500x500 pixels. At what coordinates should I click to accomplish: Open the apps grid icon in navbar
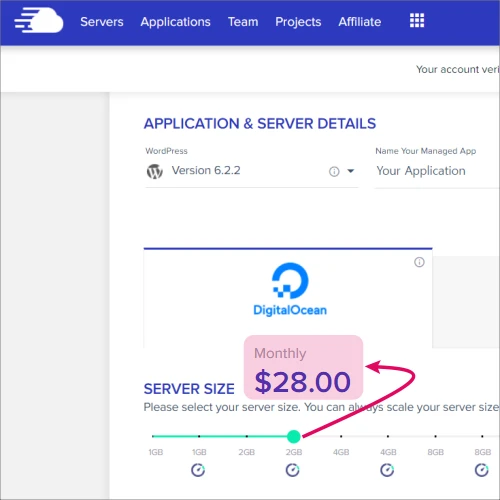click(x=417, y=21)
